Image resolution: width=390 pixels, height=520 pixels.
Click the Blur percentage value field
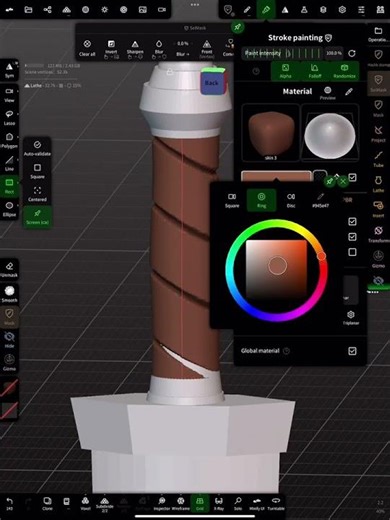coord(183,44)
